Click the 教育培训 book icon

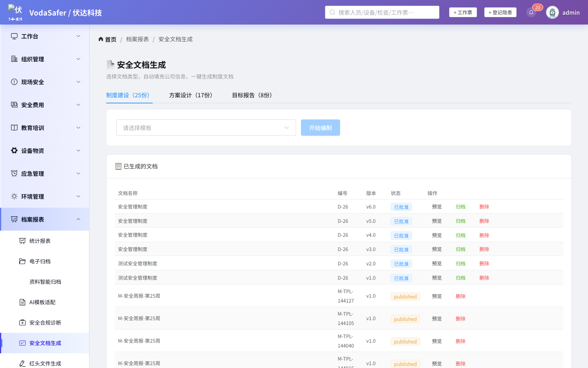point(14,128)
